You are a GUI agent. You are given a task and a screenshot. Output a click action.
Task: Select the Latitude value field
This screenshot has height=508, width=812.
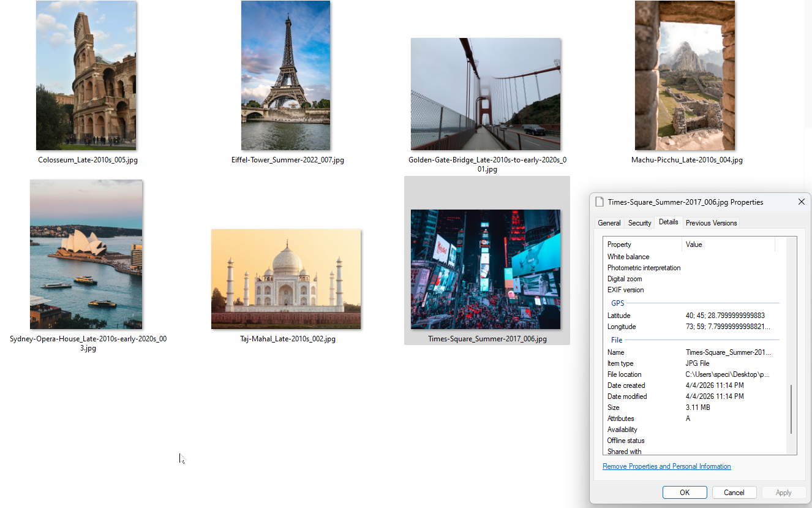tap(725, 316)
